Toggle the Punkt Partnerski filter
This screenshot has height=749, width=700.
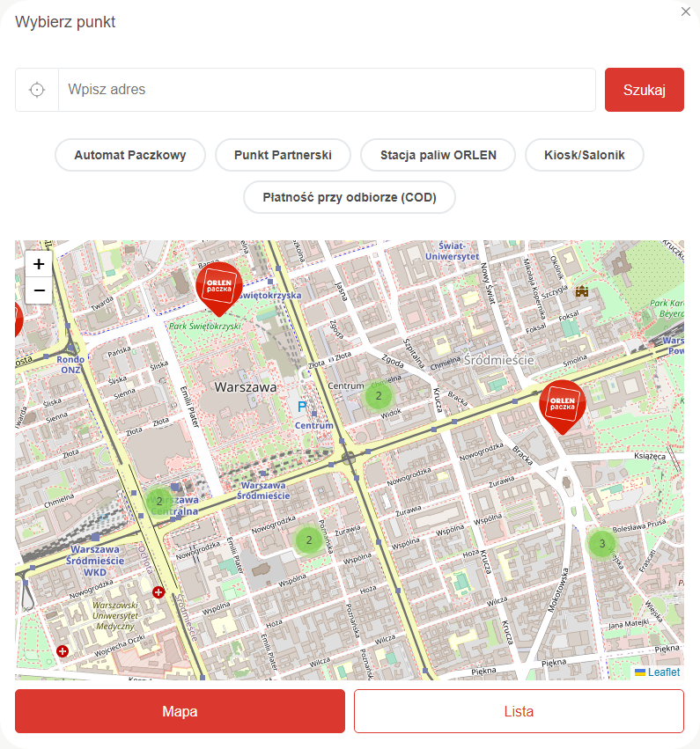(x=283, y=155)
